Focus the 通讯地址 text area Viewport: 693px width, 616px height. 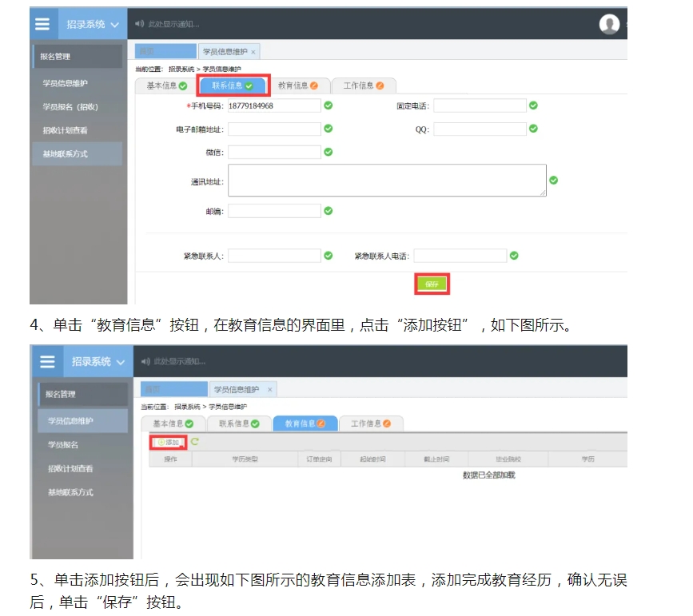386,181
